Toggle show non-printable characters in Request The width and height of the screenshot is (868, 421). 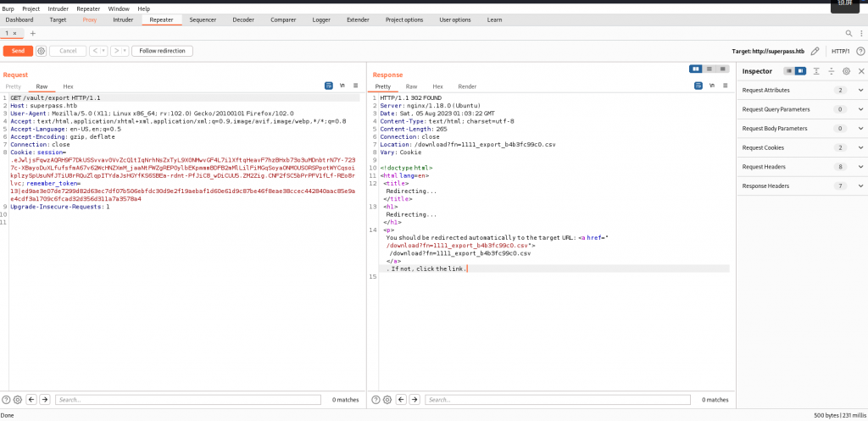coord(342,86)
